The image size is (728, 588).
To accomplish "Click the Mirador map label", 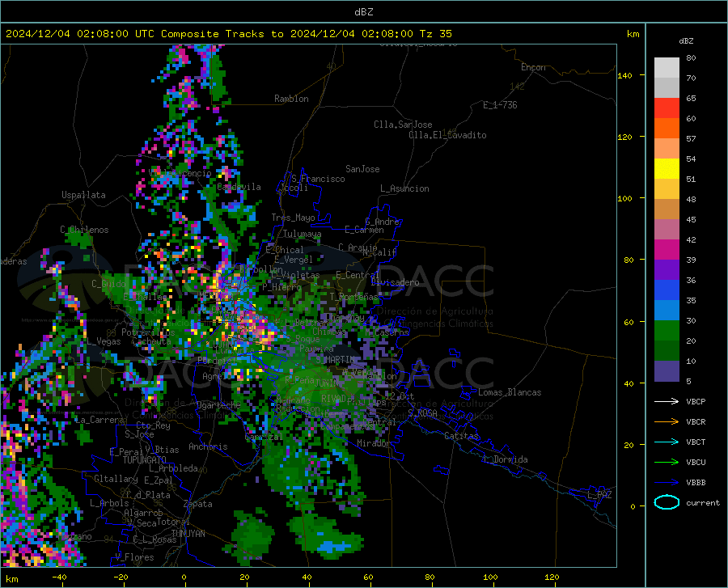I will (x=374, y=443).
